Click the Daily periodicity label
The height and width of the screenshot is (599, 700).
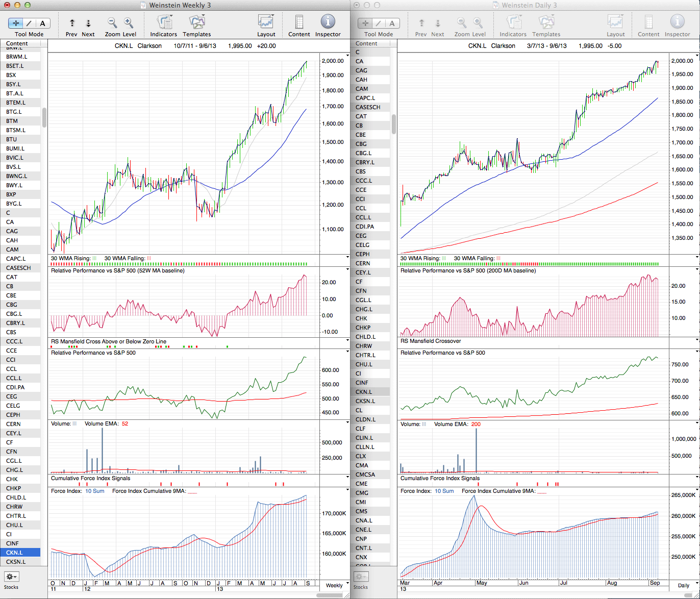pos(683,585)
